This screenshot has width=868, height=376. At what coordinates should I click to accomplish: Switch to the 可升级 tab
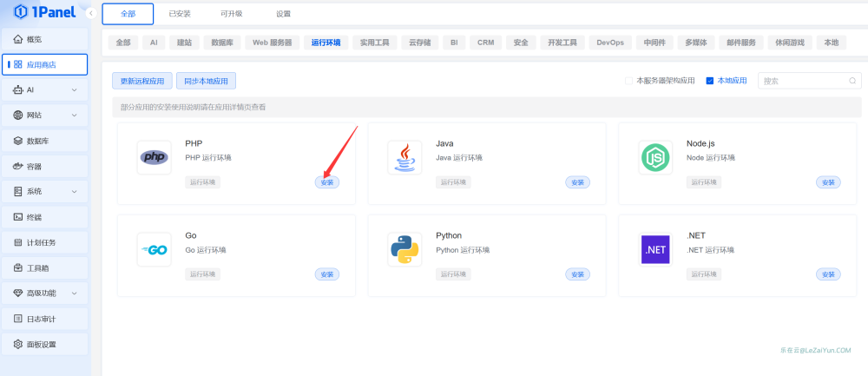[232, 14]
